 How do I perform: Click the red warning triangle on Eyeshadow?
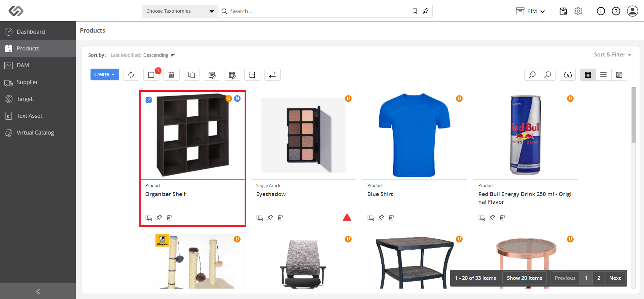coord(347,218)
